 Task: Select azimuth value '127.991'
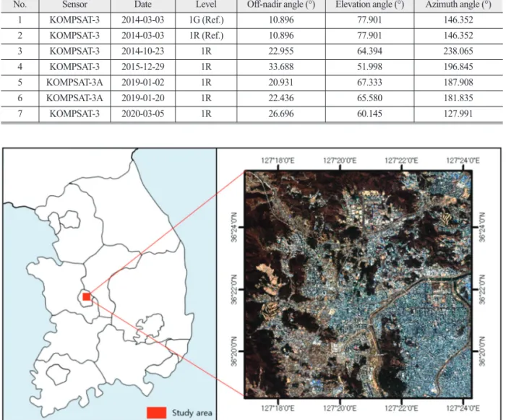458,113
